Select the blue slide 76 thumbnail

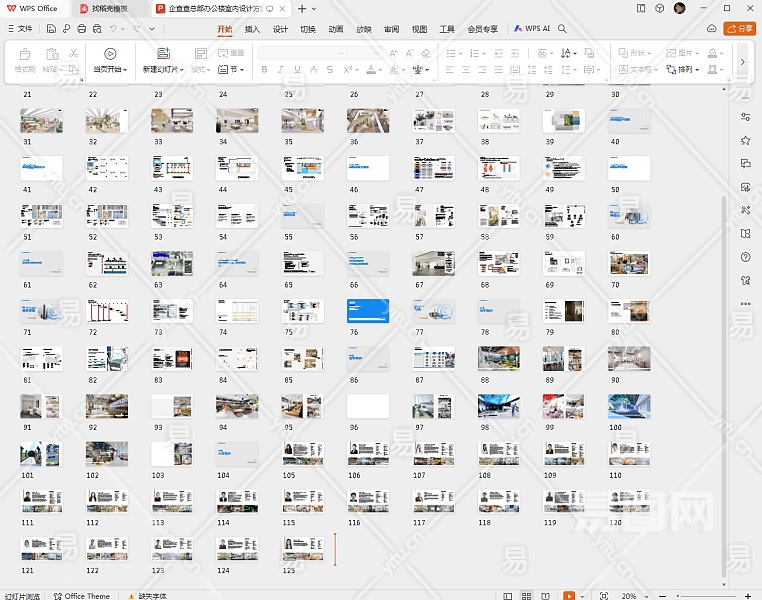[367, 311]
